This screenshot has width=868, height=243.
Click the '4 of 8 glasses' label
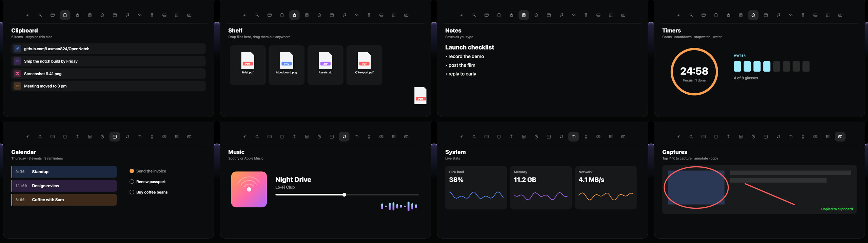tap(746, 78)
